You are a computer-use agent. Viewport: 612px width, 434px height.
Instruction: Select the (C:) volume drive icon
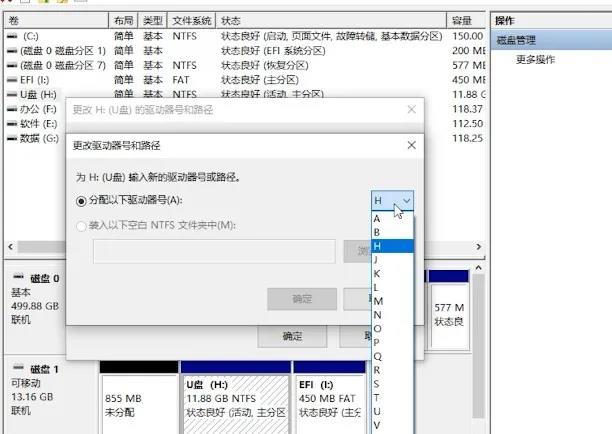click(11, 36)
